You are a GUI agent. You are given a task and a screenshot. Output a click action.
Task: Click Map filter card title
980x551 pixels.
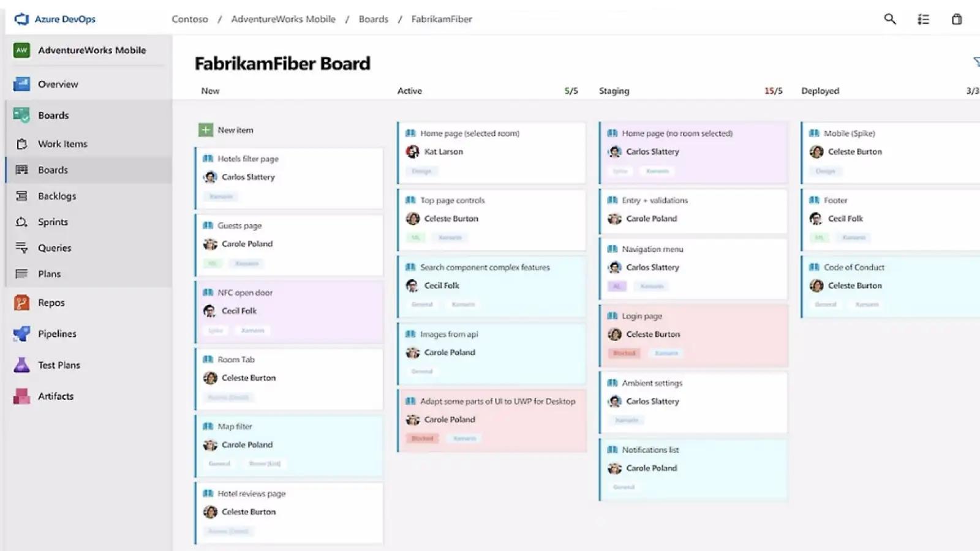[x=235, y=427]
